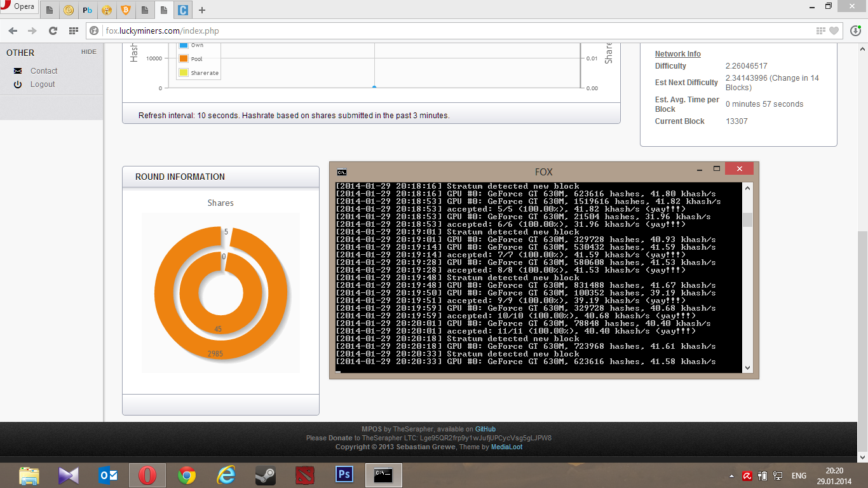This screenshot has width=868, height=488.
Task: Reload the current page
Action: [x=53, y=30]
